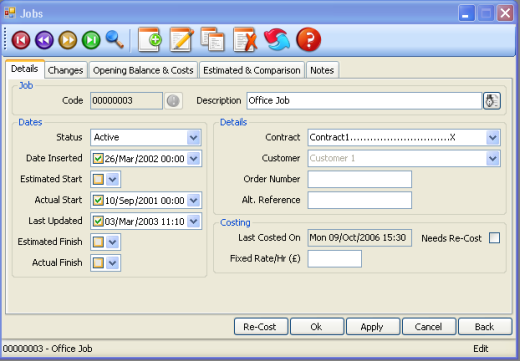Close the Jobs window
Image resolution: width=520 pixels, height=361 pixels.
point(505,13)
